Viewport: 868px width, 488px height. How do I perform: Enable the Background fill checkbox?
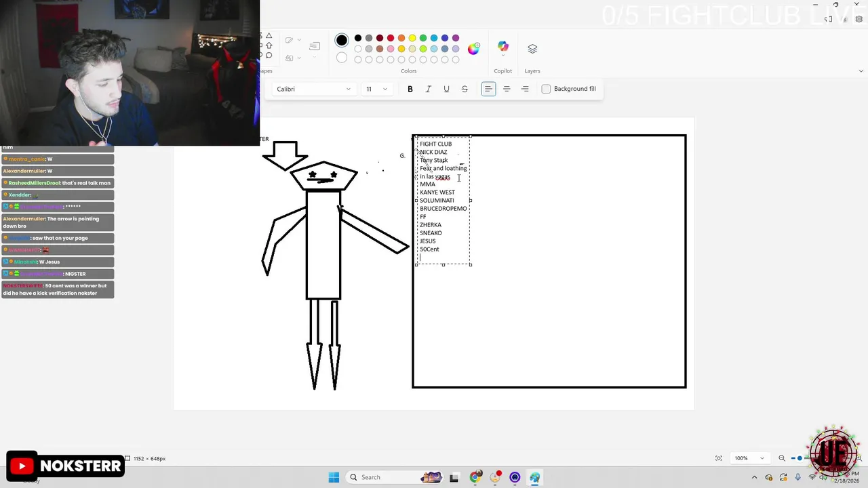(x=546, y=89)
